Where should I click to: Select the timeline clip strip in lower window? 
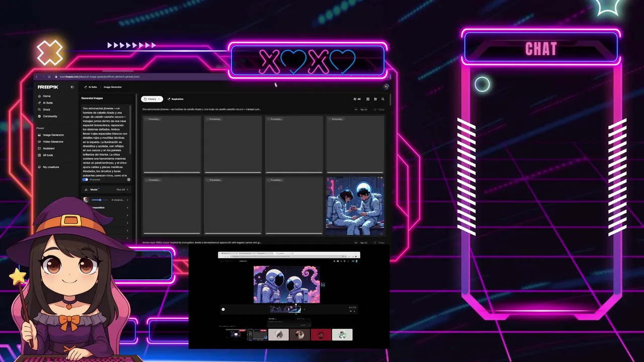285,309
